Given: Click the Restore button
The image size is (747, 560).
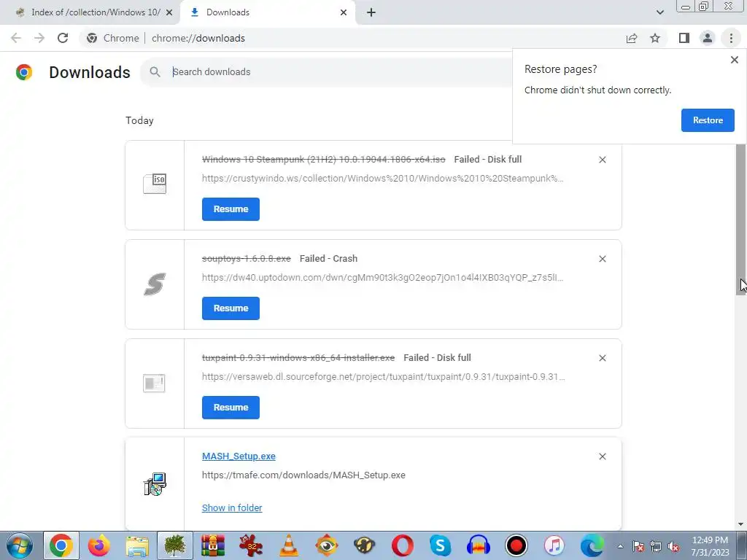Looking at the screenshot, I should coord(708,120).
